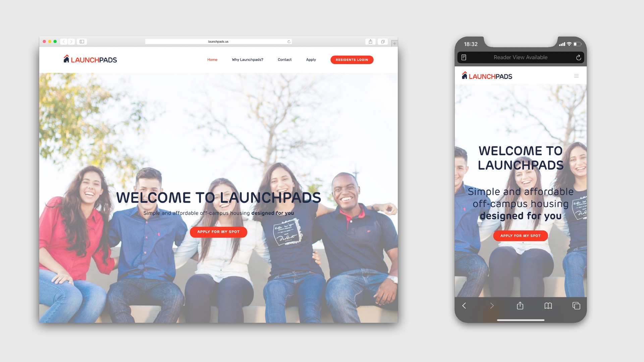Screen dimensions: 644x362
Task: Click the Contact navigation link
Action: click(284, 60)
